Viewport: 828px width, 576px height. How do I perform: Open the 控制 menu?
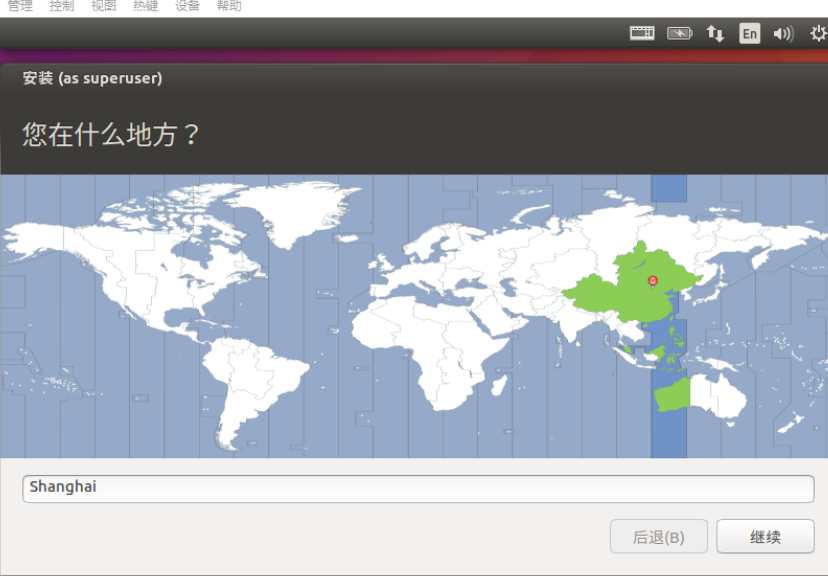tap(62, 6)
